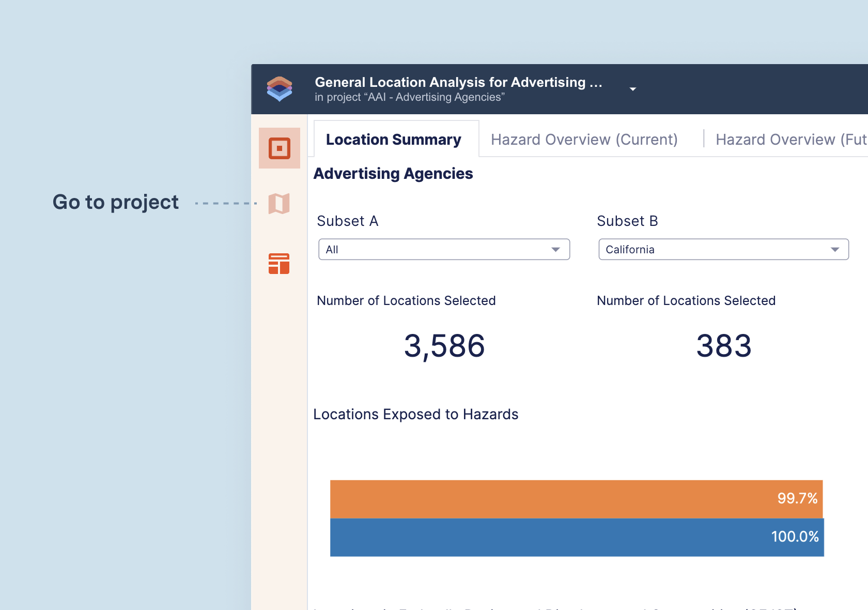The width and height of the screenshot is (868, 610).
Task: Open the Subset A dropdown showing All
Action: [x=444, y=249]
